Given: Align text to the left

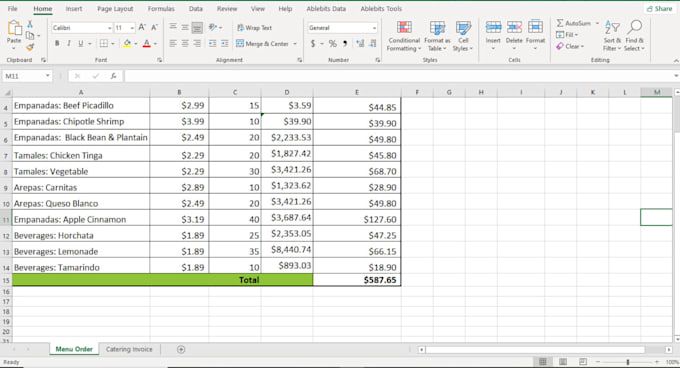Looking at the screenshot, I should click(x=173, y=43).
